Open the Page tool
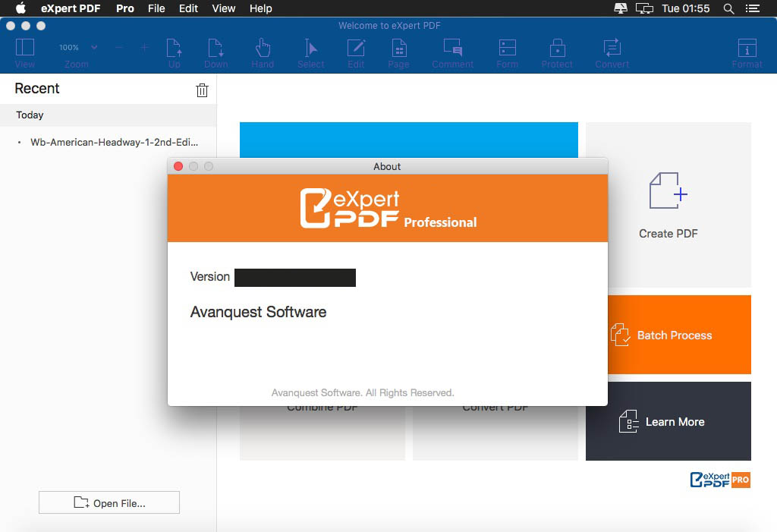777x532 pixels. pos(399,48)
